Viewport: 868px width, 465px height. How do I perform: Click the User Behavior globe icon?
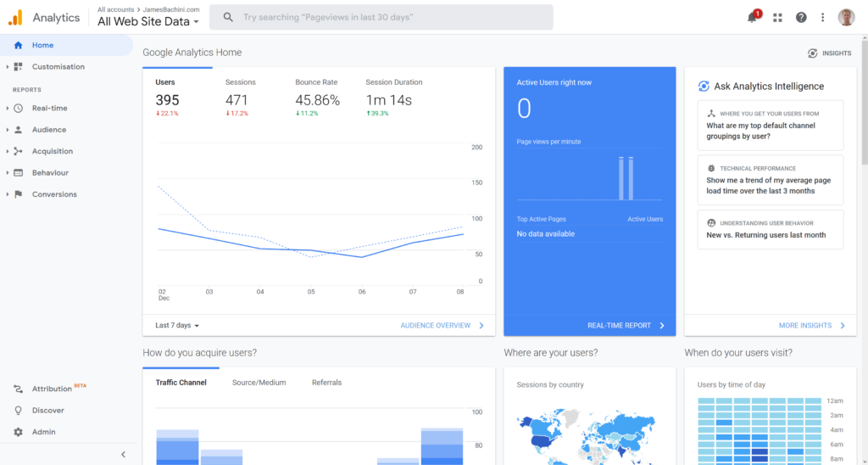point(711,223)
